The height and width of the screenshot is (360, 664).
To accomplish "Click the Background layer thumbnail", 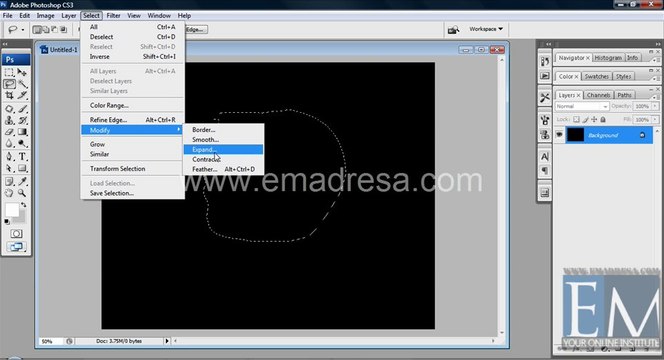I will (575, 135).
